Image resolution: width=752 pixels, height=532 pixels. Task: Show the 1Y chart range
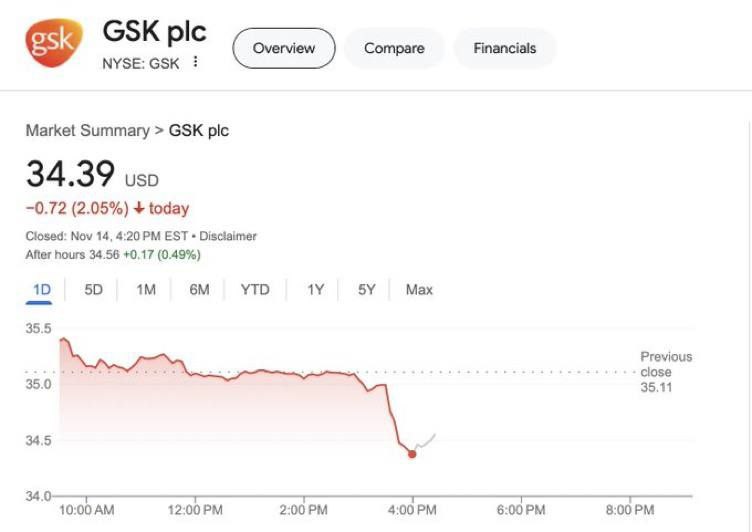point(315,290)
